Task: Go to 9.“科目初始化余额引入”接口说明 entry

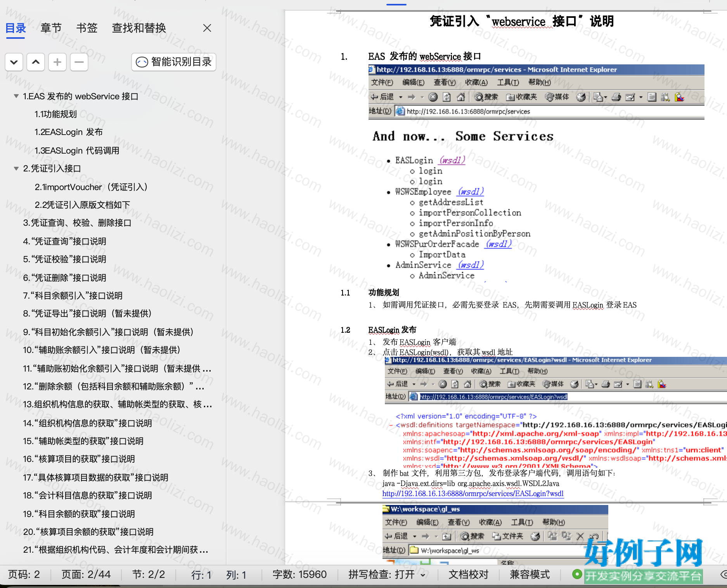Action: coord(108,332)
